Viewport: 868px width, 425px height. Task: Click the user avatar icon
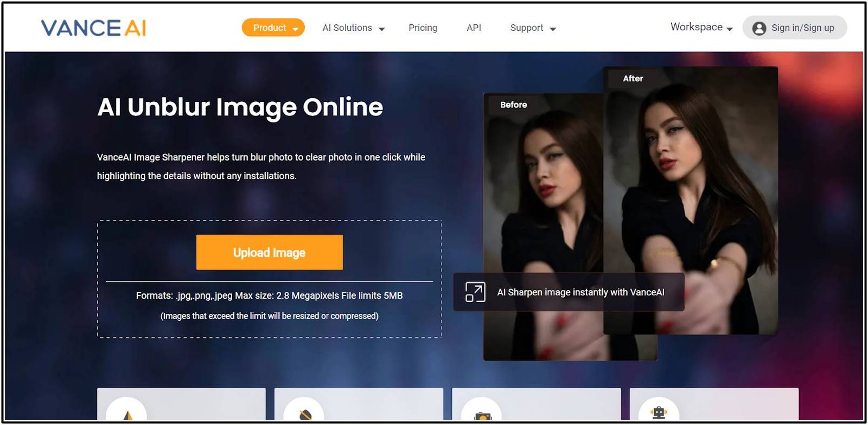pos(759,28)
